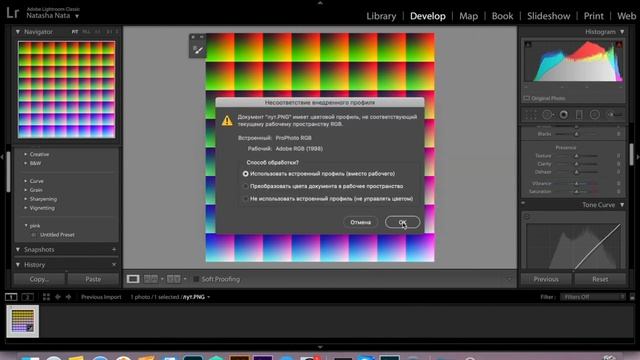Switch to Before/After top-bottom view
The width and height of the screenshot is (640, 360).
[173, 279]
